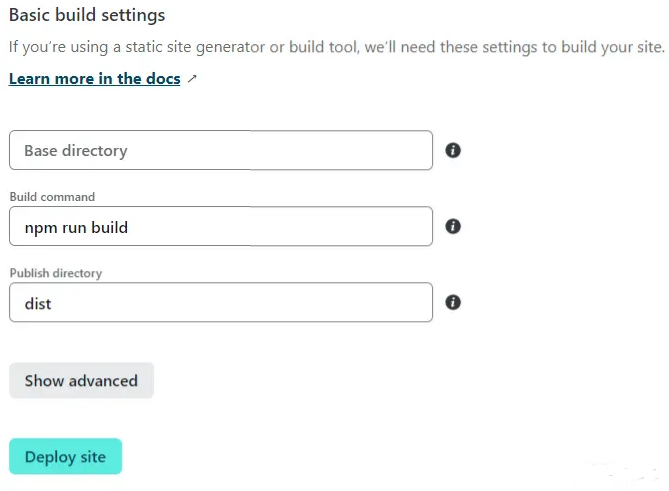669x491 pixels.
Task: Click the Base directory placeholder text
Action: click(x=76, y=151)
